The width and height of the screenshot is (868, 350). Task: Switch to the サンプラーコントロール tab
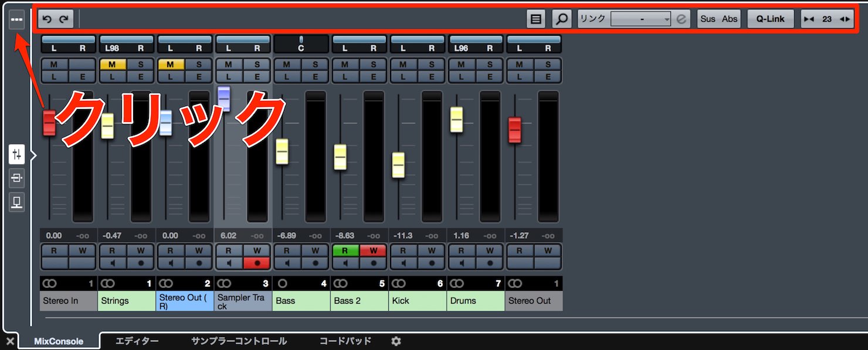tap(239, 341)
